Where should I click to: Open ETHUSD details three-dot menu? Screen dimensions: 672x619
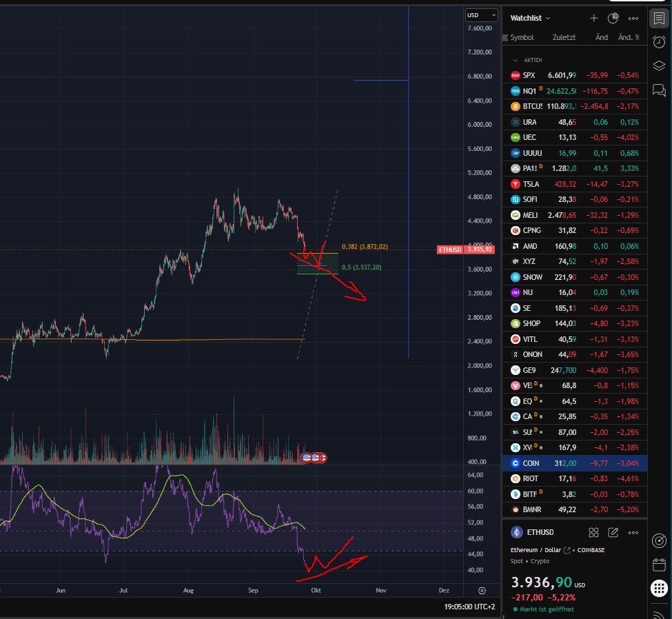633,532
